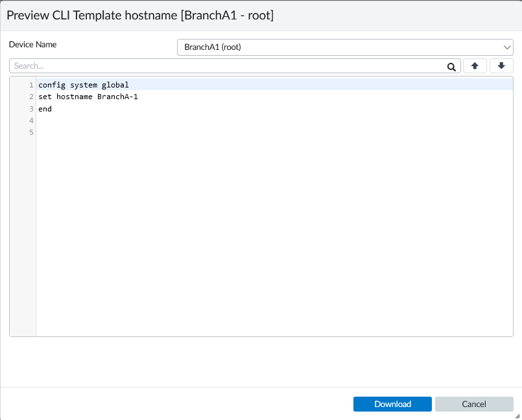This screenshot has height=420, width=522.
Task: Click the 'set hostname BranchA-1' line
Action: (x=88, y=97)
